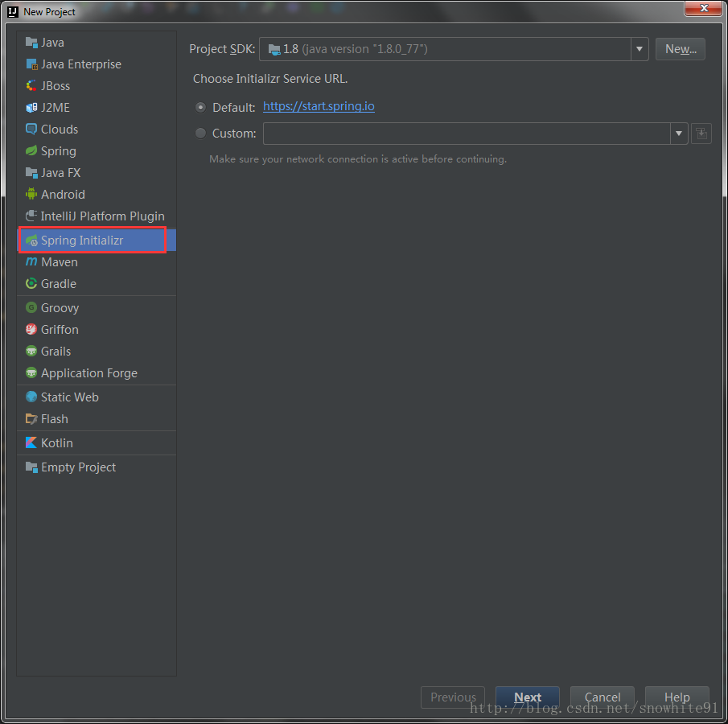Open the https://start.spring.io link
The width and height of the screenshot is (728, 724).
pyautogui.click(x=319, y=106)
